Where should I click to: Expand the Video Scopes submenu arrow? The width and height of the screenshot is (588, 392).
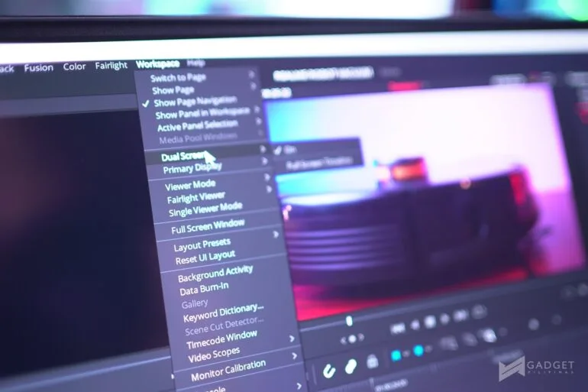(294, 355)
